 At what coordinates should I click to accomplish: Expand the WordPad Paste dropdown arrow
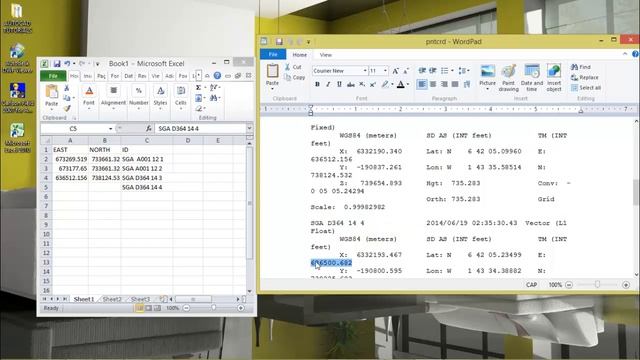click(272, 89)
